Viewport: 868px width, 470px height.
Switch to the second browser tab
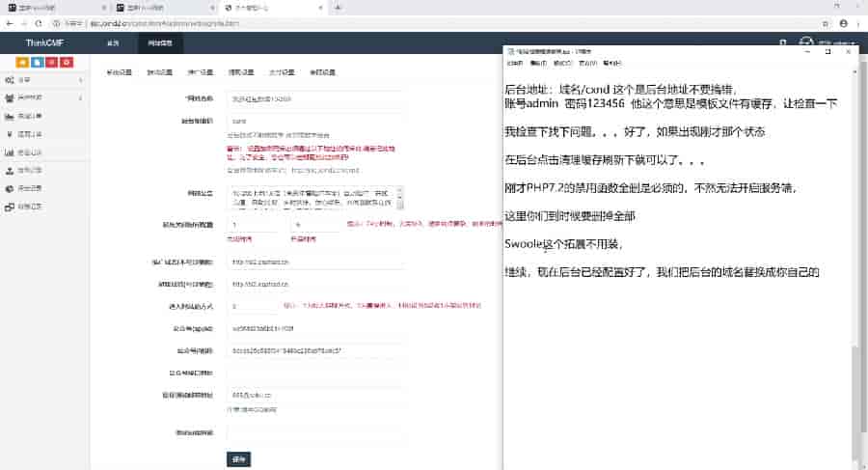point(164,8)
